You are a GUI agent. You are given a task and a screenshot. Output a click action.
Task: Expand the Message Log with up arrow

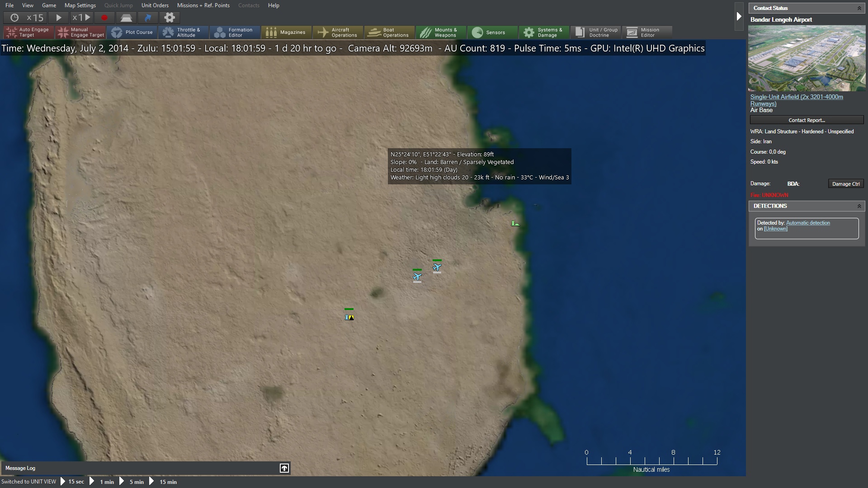click(284, 468)
